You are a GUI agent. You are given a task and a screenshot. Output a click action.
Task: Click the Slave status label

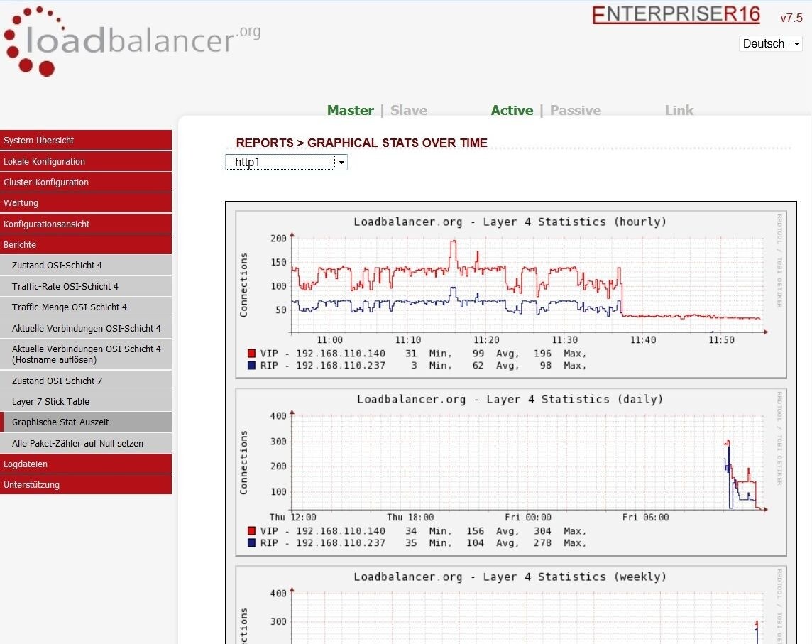409,110
